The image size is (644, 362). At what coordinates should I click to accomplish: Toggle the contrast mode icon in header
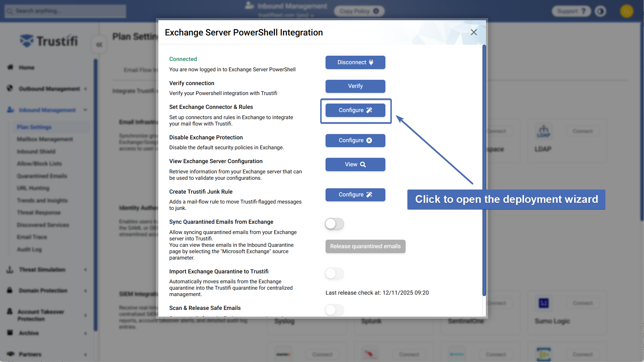pyautogui.click(x=600, y=11)
